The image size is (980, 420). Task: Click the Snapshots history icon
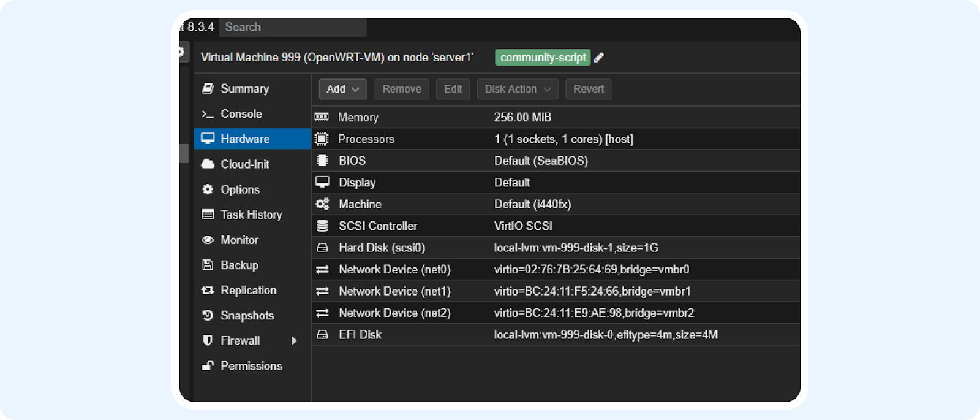208,315
